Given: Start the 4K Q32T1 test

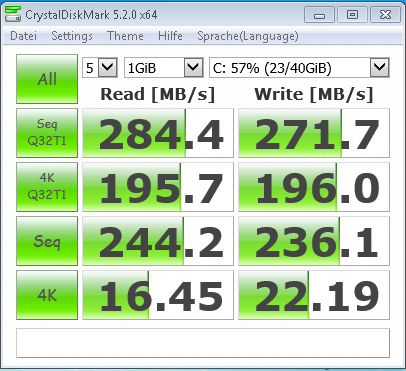Looking at the screenshot, I should coord(47,187).
